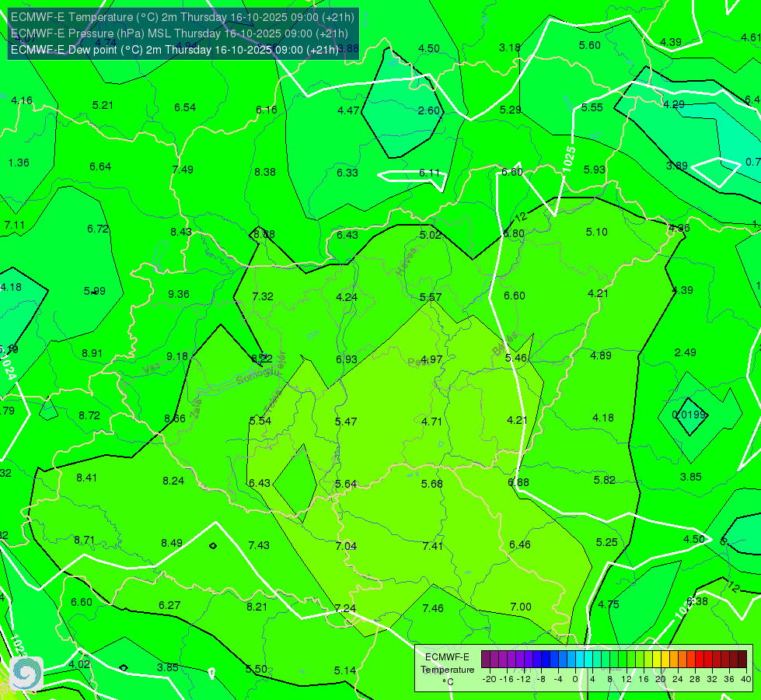Viewport: 761px width, 700px height.
Task: Click the darkest red legend swatch at 40
Action: click(742, 660)
